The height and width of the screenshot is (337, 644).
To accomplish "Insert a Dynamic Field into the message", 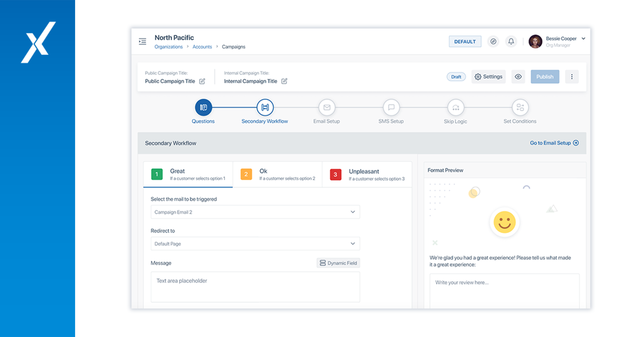I will pyautogui.click(x=338, y=263).
